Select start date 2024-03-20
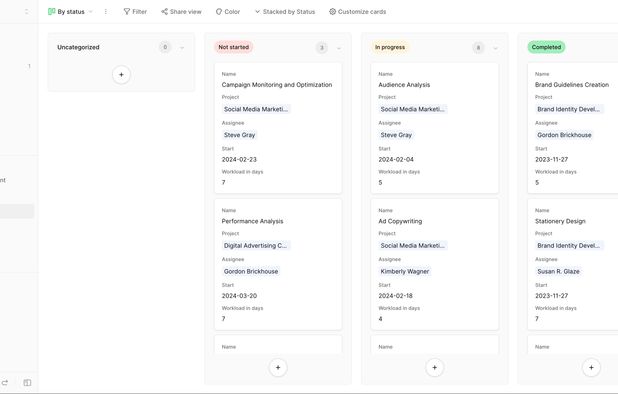 [239, 296]
